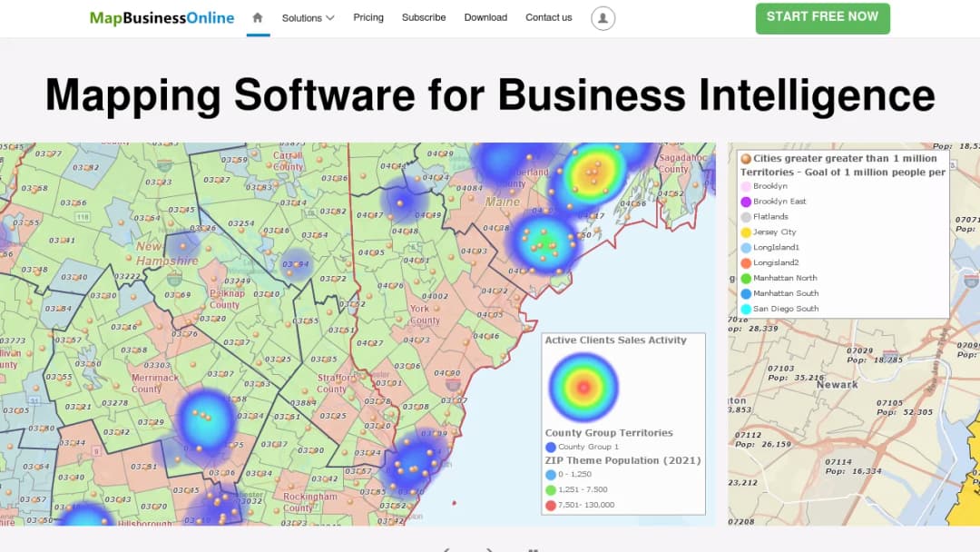Click the light blue 0 - 1,250 swatch
The height and width of the screenshot is (552, 980).
[551, 475]
